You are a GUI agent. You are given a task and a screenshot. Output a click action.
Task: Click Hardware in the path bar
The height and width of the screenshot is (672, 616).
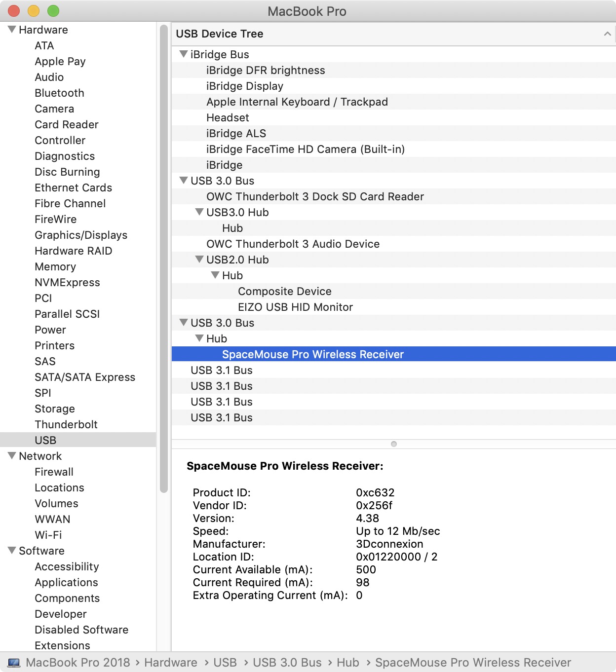171,663
